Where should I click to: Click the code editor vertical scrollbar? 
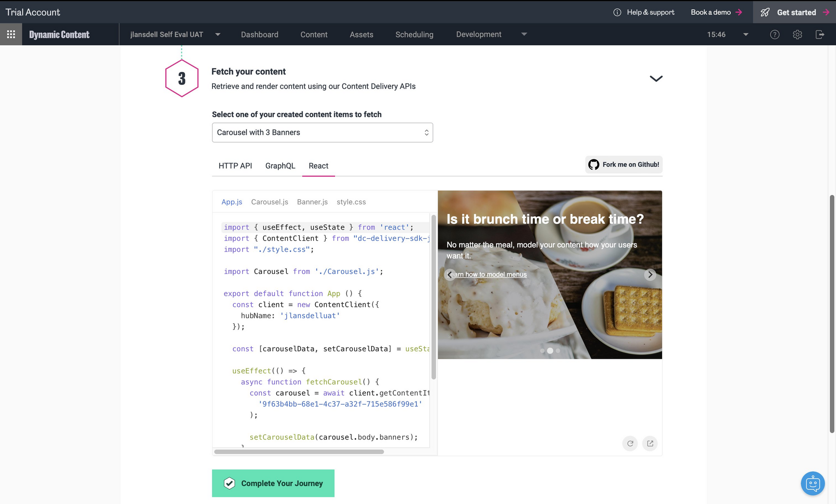click(x=433, y=297)
